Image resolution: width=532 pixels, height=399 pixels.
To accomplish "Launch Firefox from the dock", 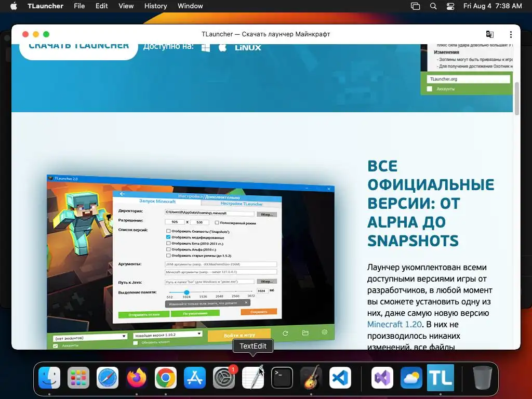I will coord(137,378).
